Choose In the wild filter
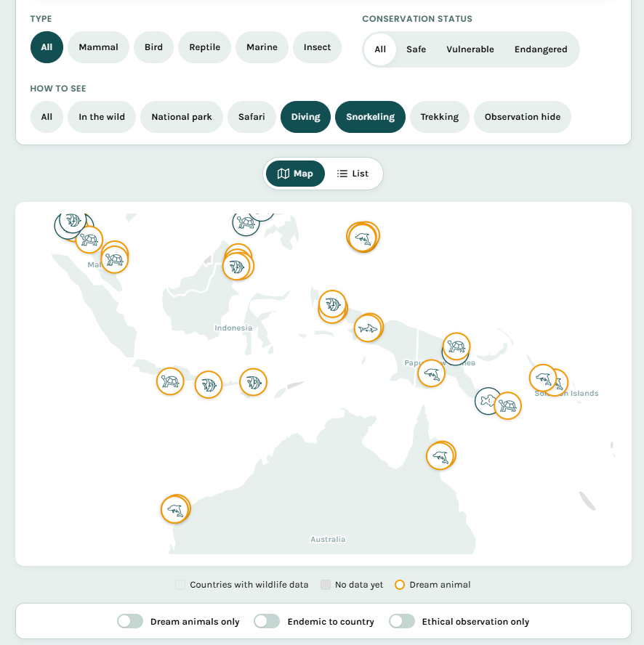This screenshot has width=644, height=645. pos(102,117)
